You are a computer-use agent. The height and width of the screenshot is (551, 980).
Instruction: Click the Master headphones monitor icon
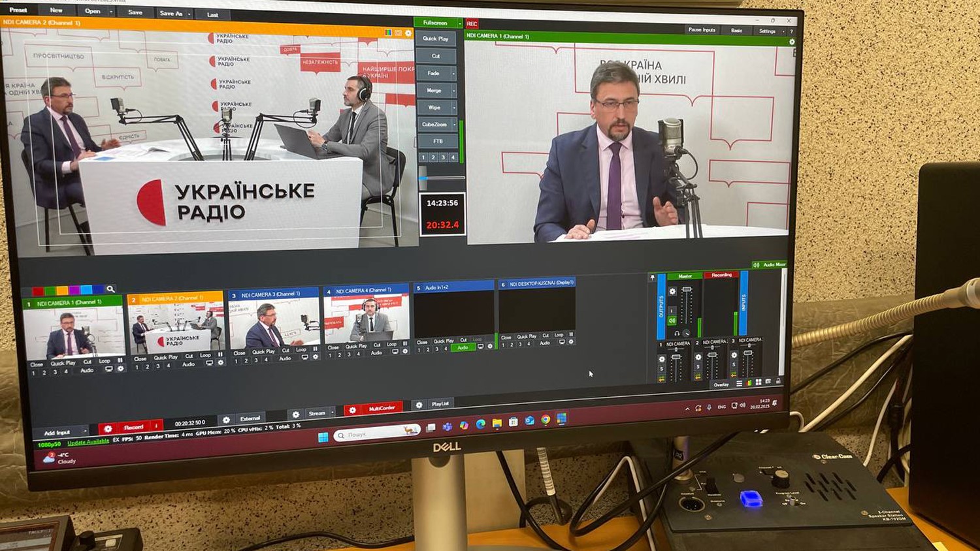tap(677, 333)
